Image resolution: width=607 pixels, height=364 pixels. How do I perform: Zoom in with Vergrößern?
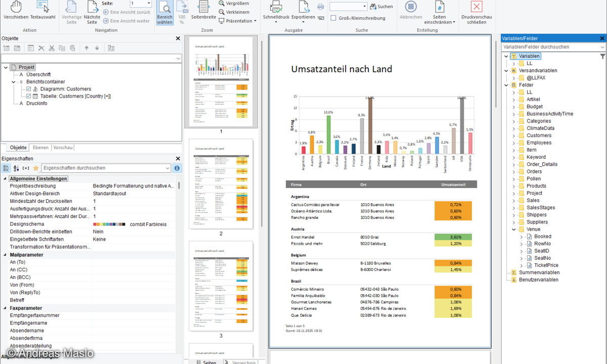[x=233, y=3]
